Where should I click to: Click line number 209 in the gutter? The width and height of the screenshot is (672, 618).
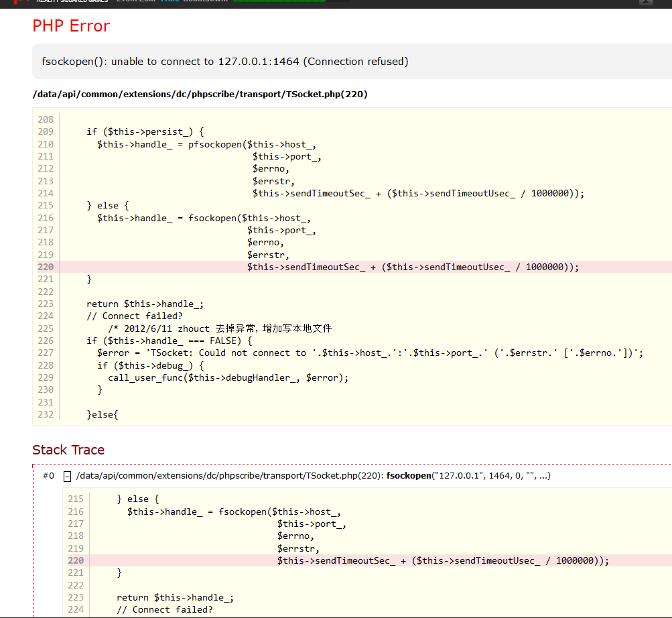[x=46, y=132]
